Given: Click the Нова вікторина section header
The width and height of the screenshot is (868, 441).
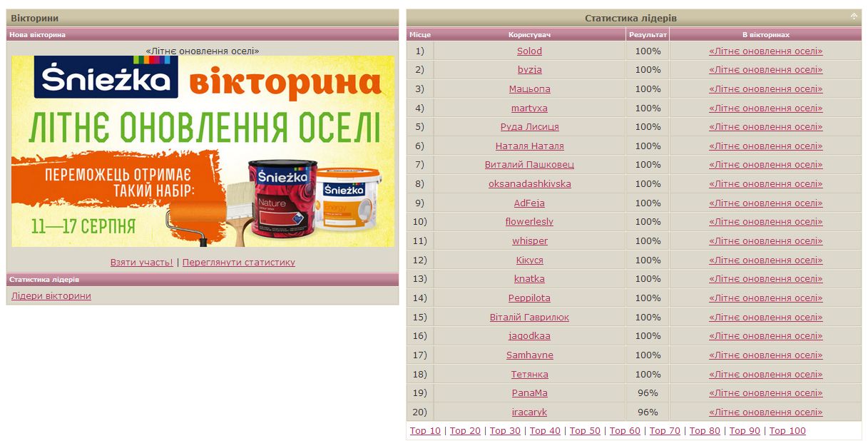Looking at the screenshot, I should [x=203, y=34].
